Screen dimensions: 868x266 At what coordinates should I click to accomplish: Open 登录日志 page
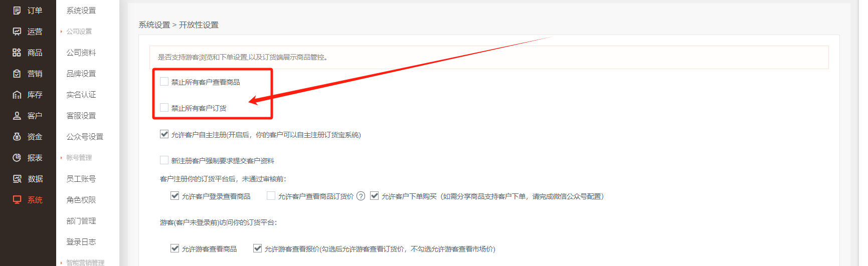(x=81, y=242)
